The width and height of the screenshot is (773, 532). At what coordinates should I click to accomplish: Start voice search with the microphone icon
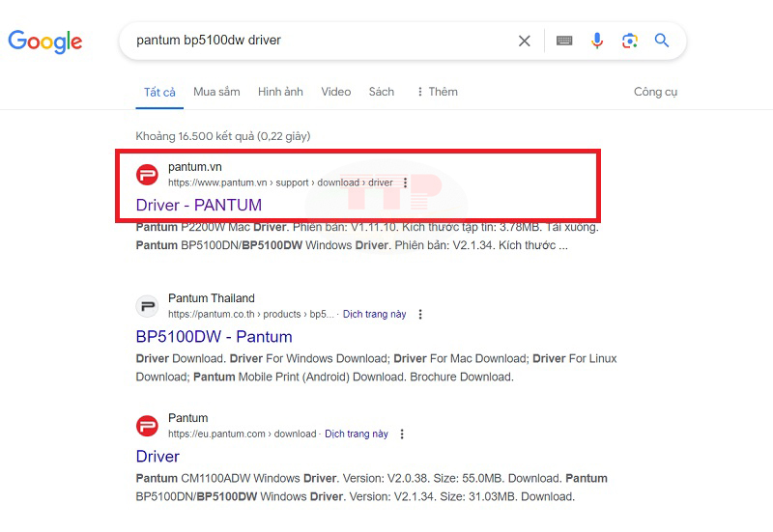(597, 41)
